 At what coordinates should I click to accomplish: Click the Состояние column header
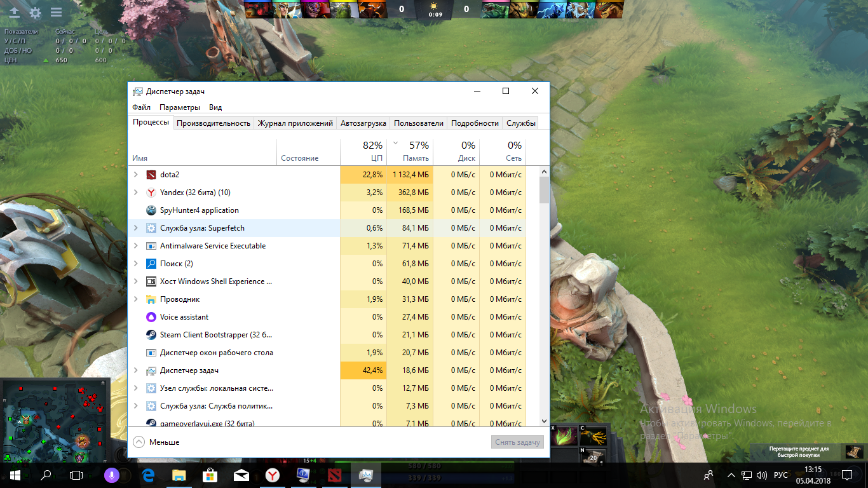click(x=309, y=151)
